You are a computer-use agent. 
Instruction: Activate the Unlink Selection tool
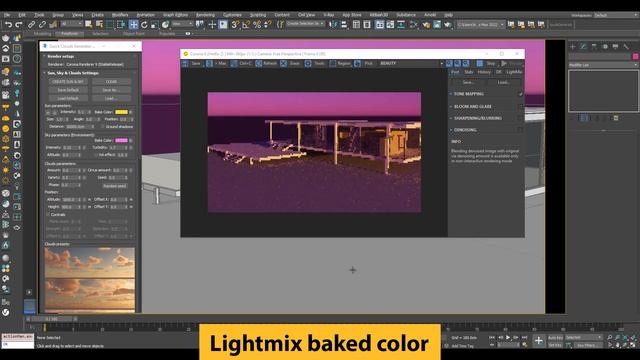coord(42,25)
